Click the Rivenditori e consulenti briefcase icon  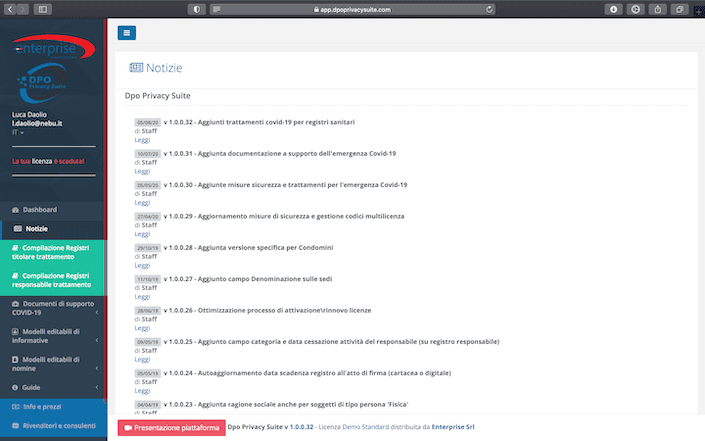[x=16, y=426]
